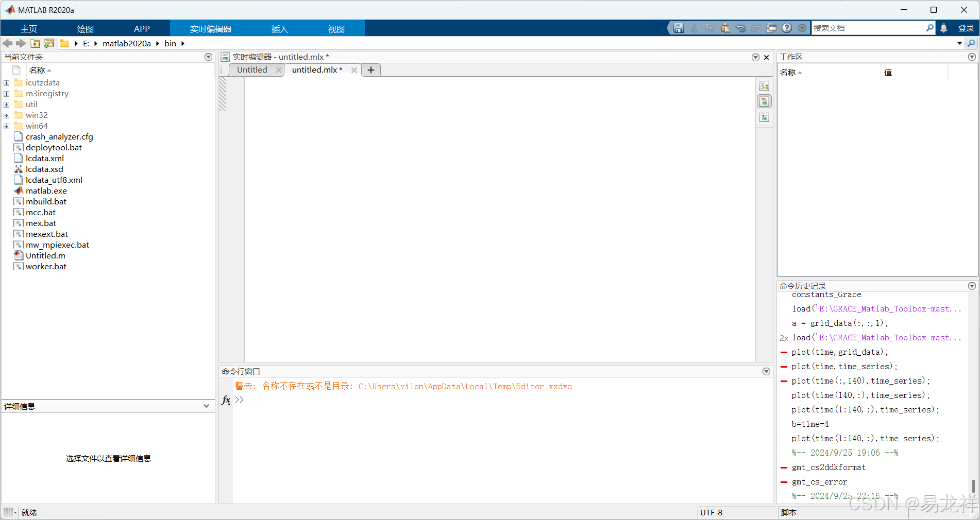Hide code view icon

[x=764, y=117]
